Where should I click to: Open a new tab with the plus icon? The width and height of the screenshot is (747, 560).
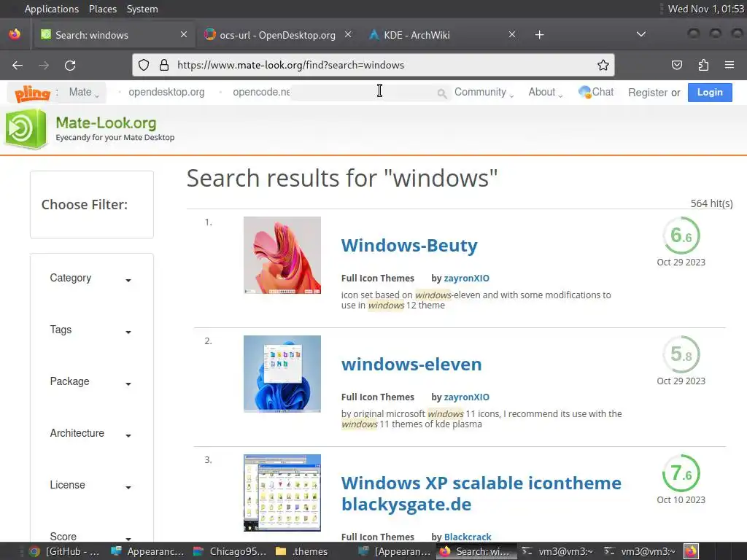coord(539,35)
